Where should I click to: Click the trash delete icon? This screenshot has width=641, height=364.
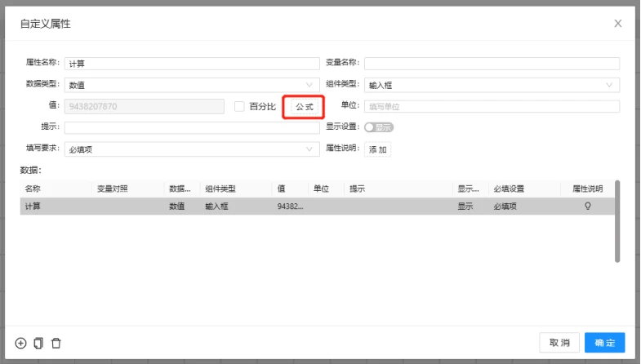(x=56, y=343)
